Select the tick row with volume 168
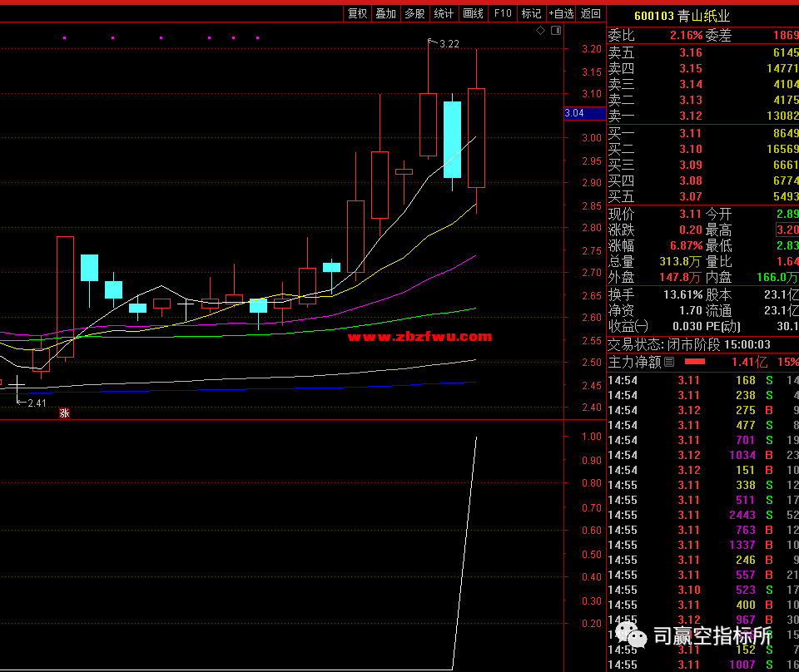Screen dimensions: 799x672 tap(702, 380)
